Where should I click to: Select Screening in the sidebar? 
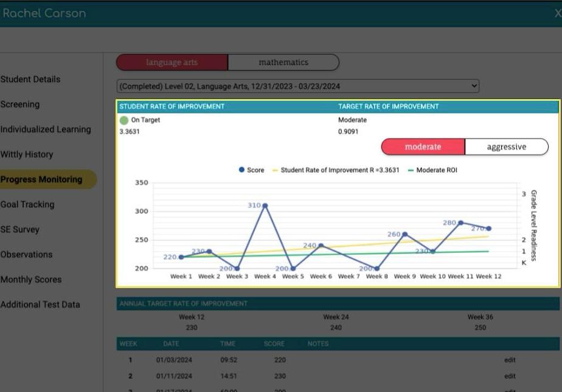(x=20, y=104)
